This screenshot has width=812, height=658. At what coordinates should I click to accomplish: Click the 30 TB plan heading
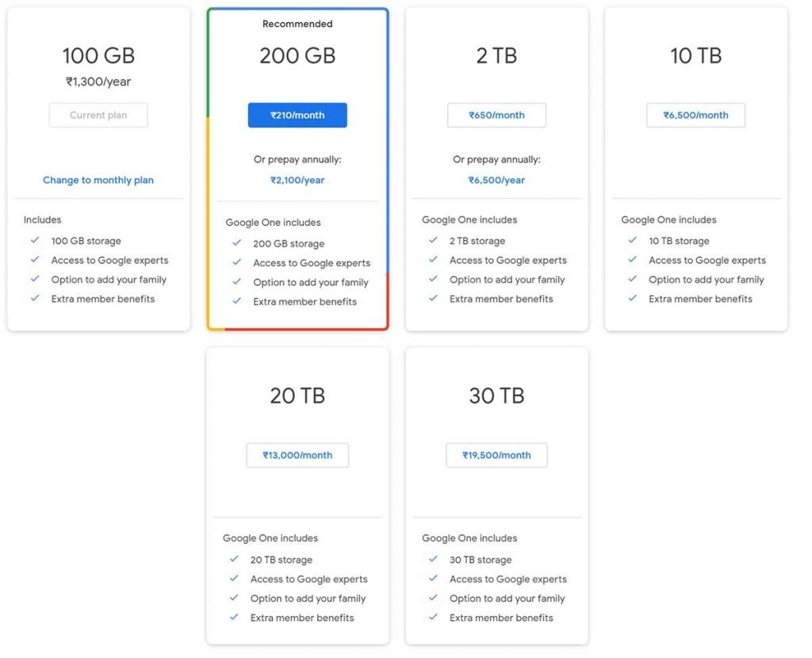click(496, 396)
